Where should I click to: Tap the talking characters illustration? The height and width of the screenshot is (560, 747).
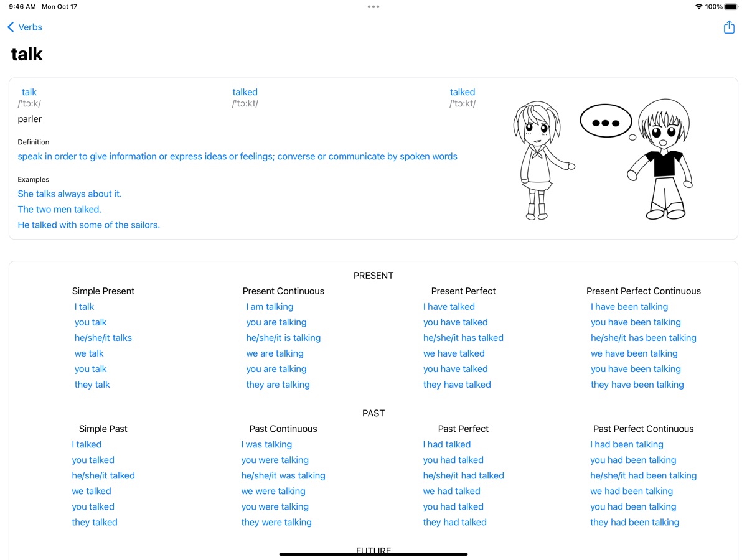click(x=603, y=159)
